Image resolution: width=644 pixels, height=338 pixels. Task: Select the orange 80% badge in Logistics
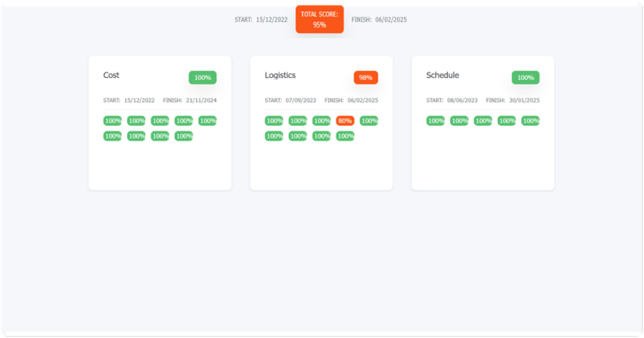click(345, 121)
